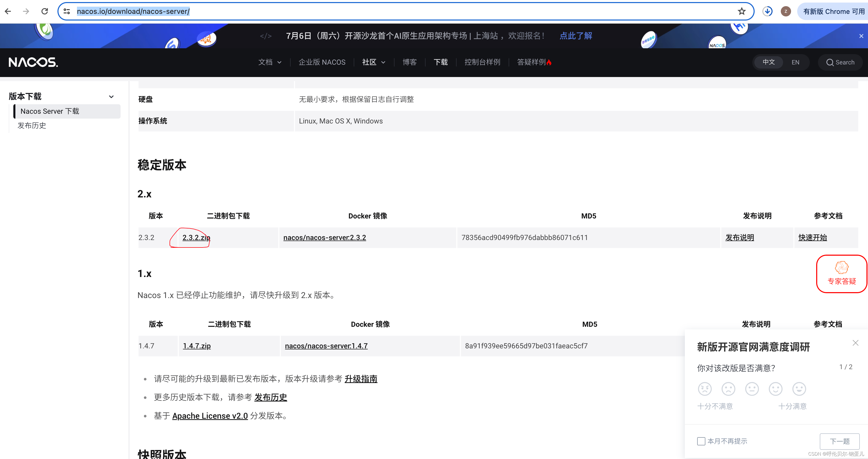Open 快速开始 reference doc link

pyautogui.click(x=812, y=237)
